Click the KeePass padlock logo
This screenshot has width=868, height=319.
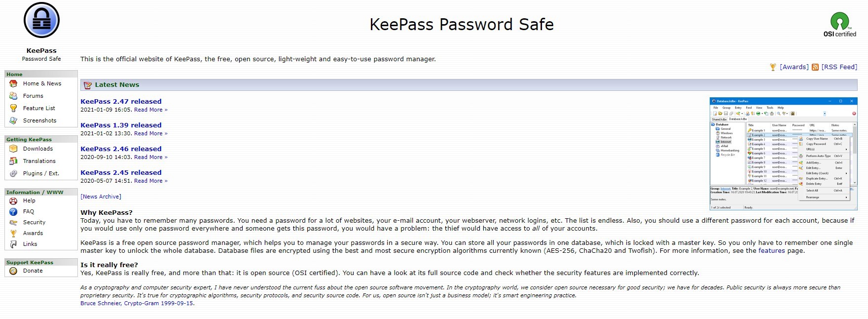pyautogui.click(x=41, y=20)
